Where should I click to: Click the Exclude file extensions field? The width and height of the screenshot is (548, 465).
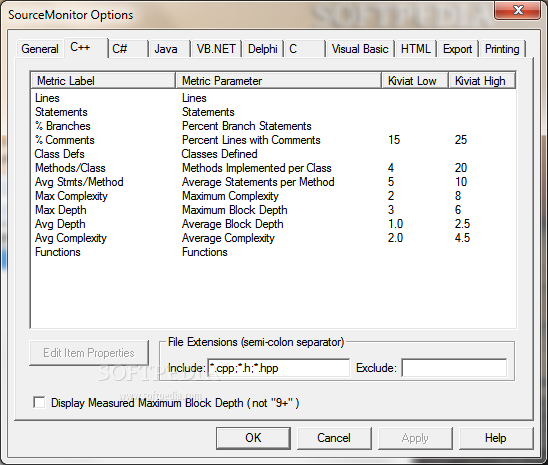click(x=454, y=368)
